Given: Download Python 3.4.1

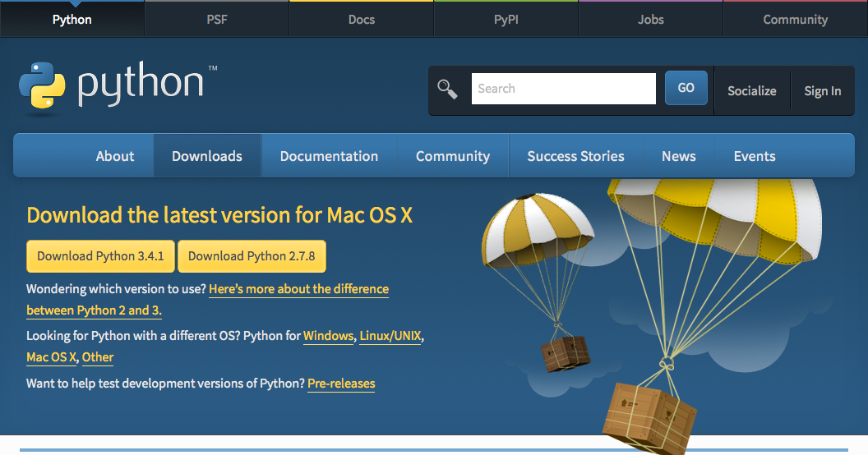Looking at the screenshot, I should tap(100, 256).
